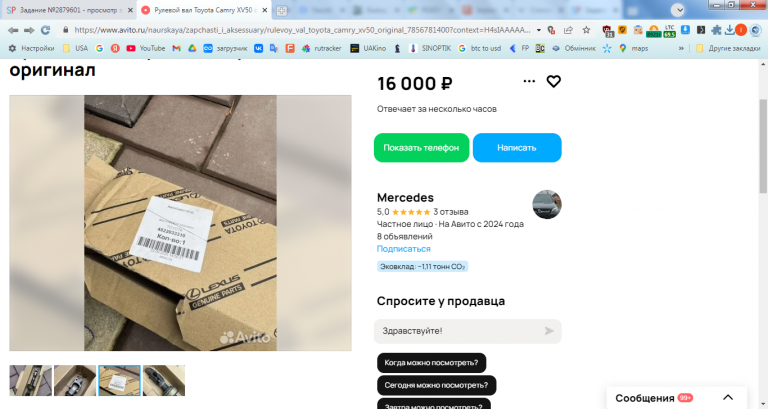This screenshot has width=768, height=409.
Task: Follow the seller via Подписаться link
Action: (404, 248)
